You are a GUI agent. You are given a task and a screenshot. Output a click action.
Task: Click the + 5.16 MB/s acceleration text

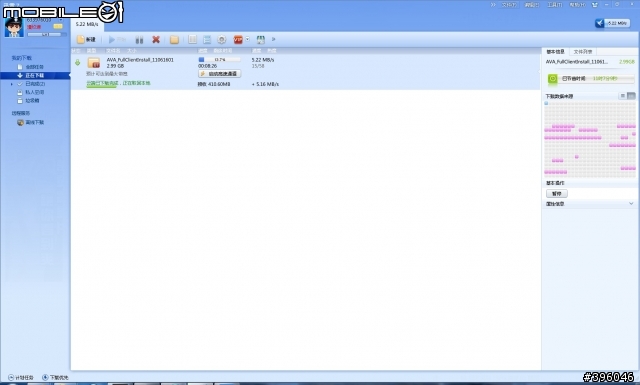[x=265, y=84]
